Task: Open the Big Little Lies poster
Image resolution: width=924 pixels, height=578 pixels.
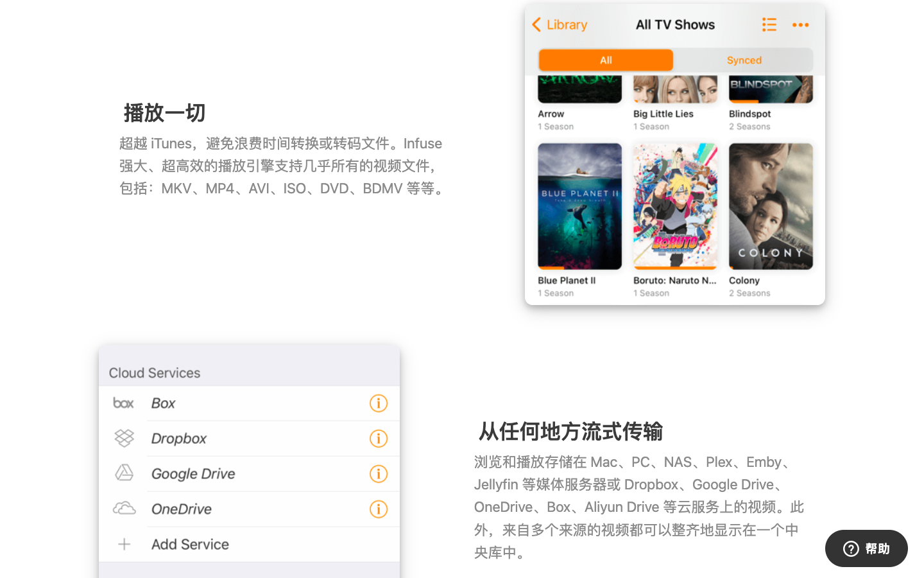Action: coord(675,89)
